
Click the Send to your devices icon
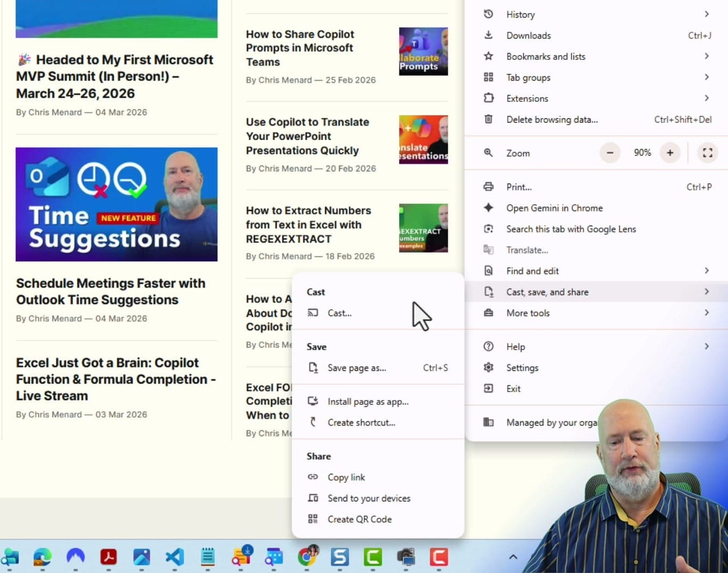pos(313,498)
